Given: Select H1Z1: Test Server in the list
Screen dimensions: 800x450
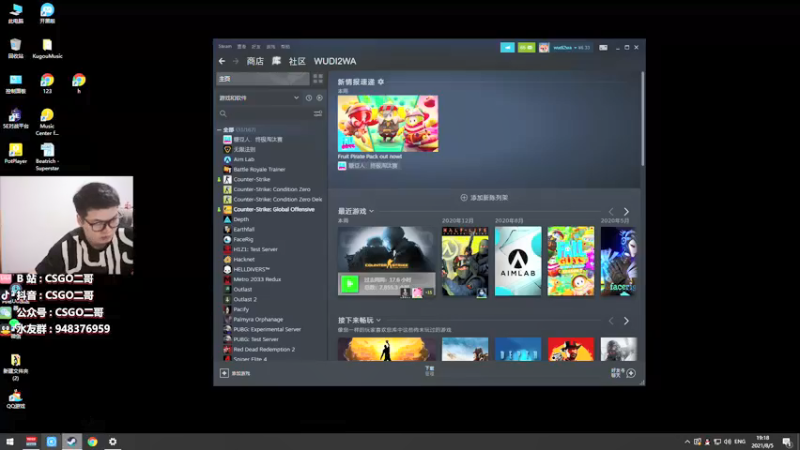Looking at the screenshot, I should click(x=255, y=249).
